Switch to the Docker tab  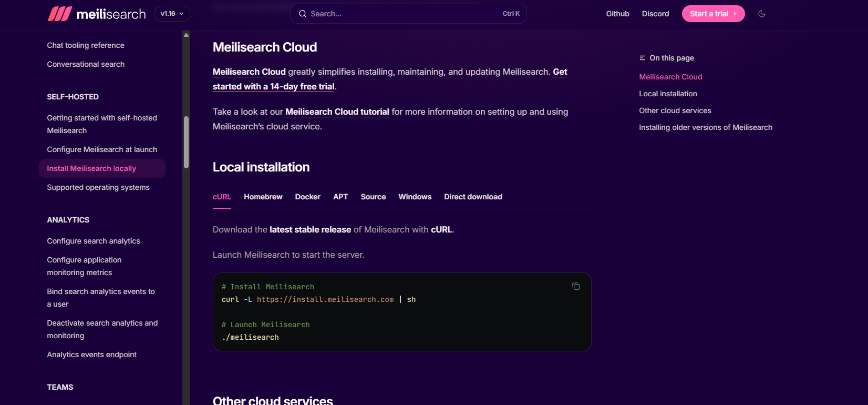click(x=307, y=197)
